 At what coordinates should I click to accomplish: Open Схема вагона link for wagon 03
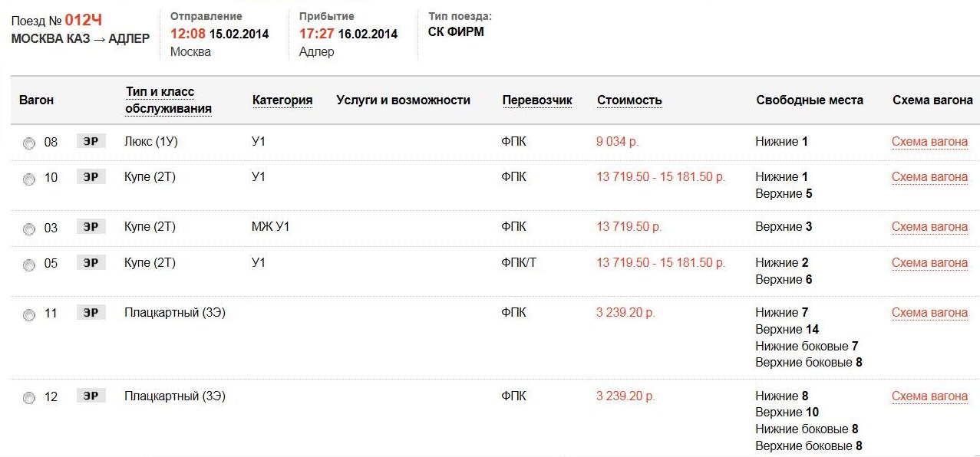pos(929,227)
